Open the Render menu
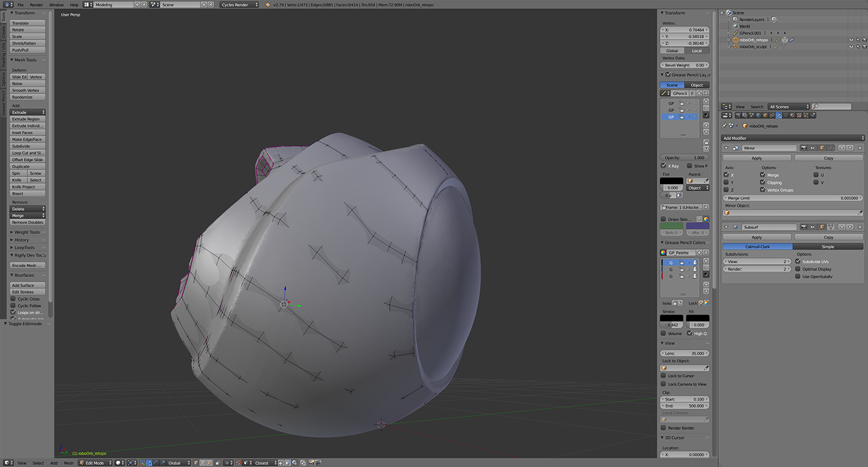 point(36,5)
